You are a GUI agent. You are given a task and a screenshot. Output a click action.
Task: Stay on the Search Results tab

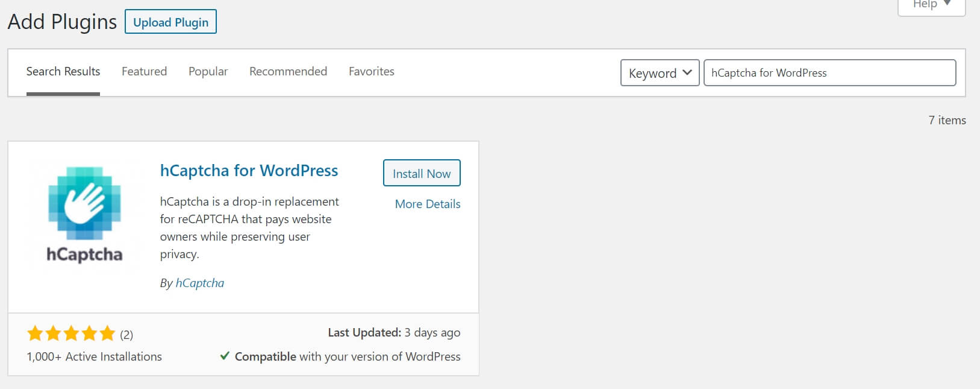coord(63,71)
